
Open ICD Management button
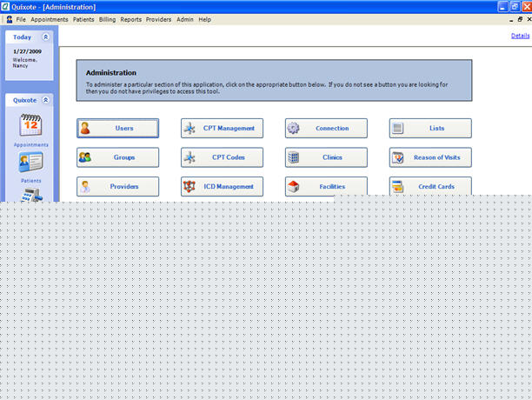pos(222,187)
